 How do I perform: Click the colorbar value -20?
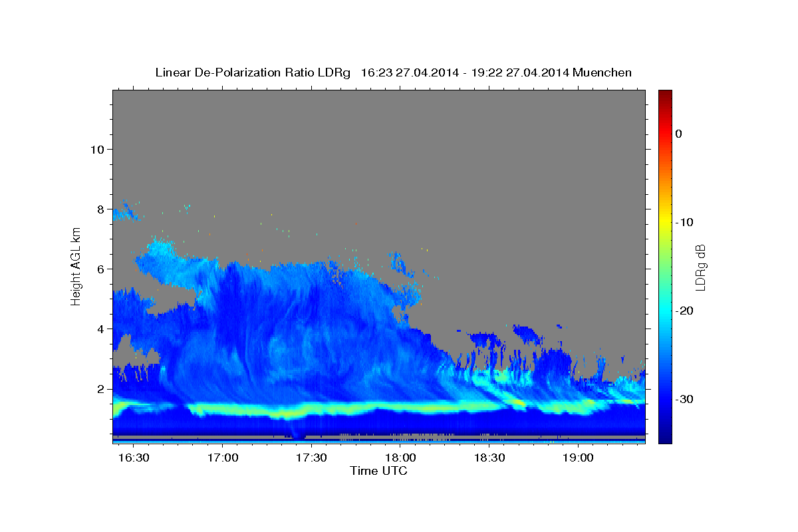(x=685, y=311)
